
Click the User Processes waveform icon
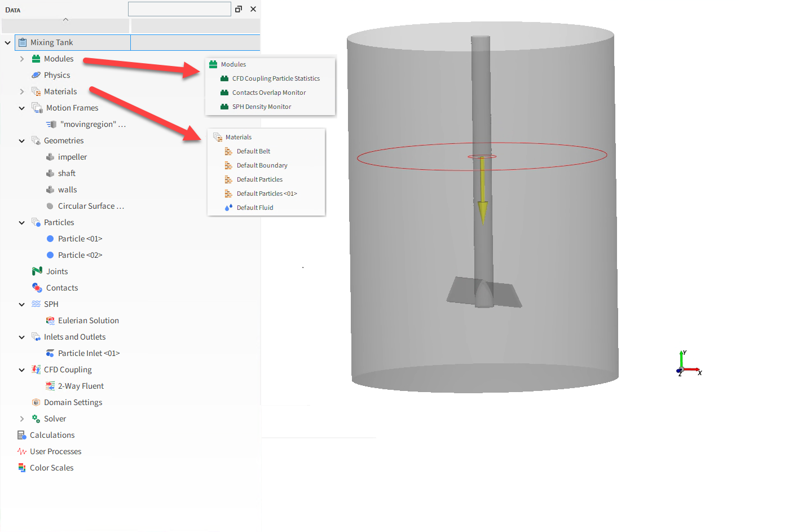tap(22, 451)
